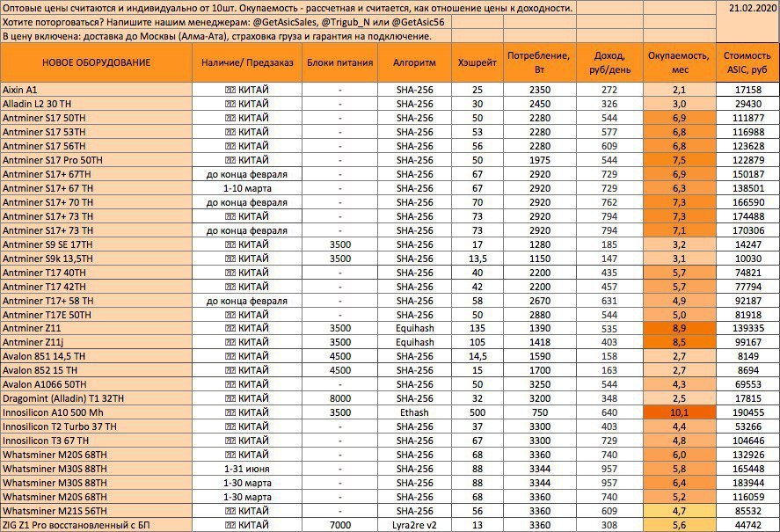
Task: Click the '1-10 марта' availability cell
Action: (x=247, y=188)
